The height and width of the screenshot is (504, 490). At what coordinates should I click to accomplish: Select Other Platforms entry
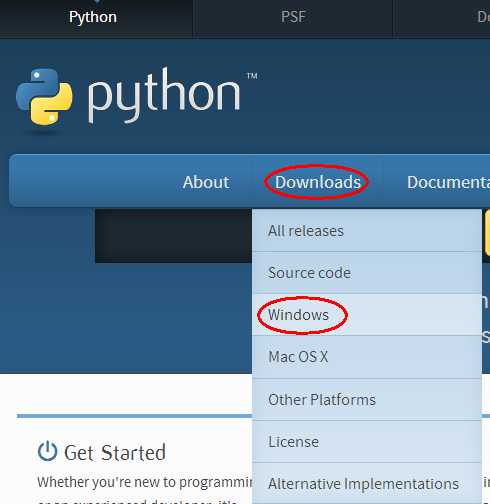click(x=367, y=399)
